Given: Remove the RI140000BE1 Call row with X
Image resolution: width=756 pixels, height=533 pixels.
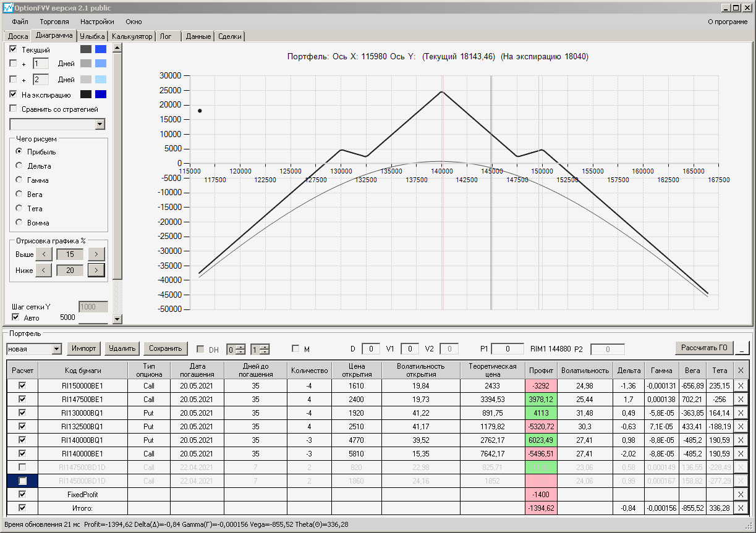Looking at the screenshot, I should click(741, 453).
